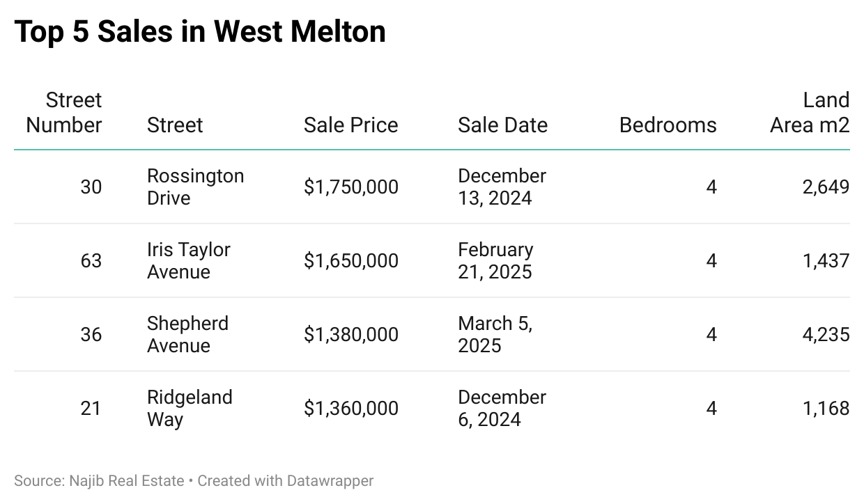Viewport: 864px width, 504px height.
Task: Select the Iris Taylor Avenue cell
Action: 188,261
